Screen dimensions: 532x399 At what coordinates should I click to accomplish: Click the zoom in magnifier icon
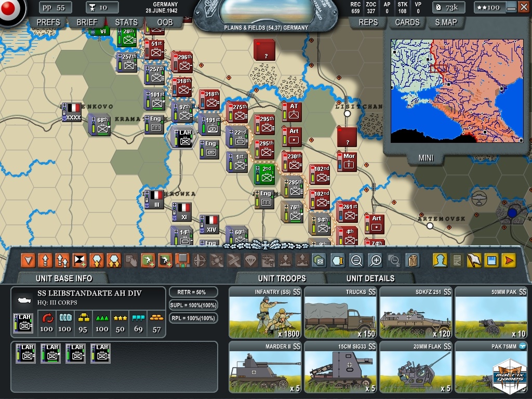[376, 260]
